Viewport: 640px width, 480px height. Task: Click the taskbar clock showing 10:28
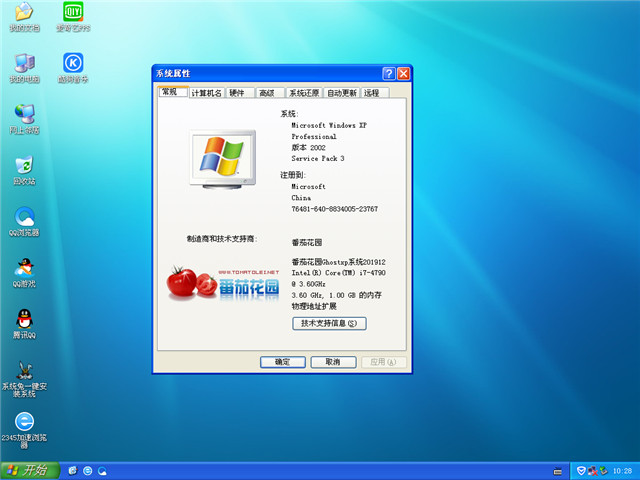click(622, 471)
